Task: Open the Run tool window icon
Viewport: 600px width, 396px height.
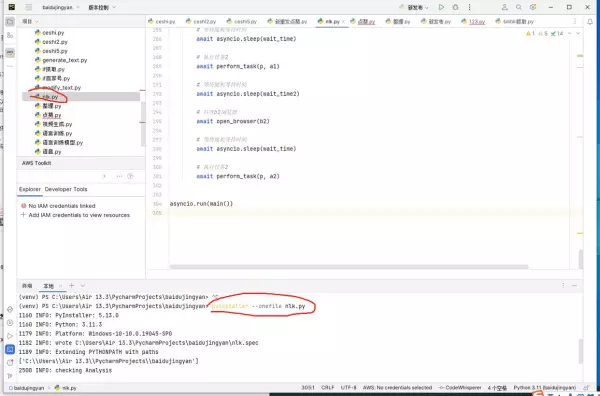Action: coord(10,336)
